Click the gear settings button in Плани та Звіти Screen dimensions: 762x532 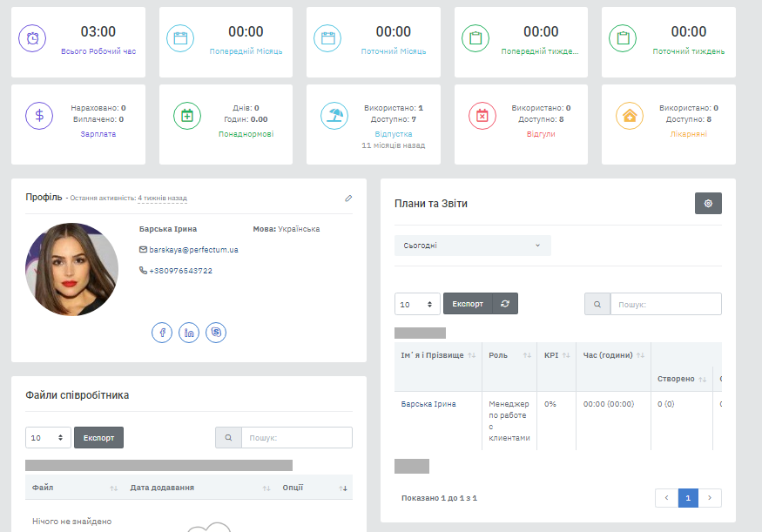click(708, 203)
